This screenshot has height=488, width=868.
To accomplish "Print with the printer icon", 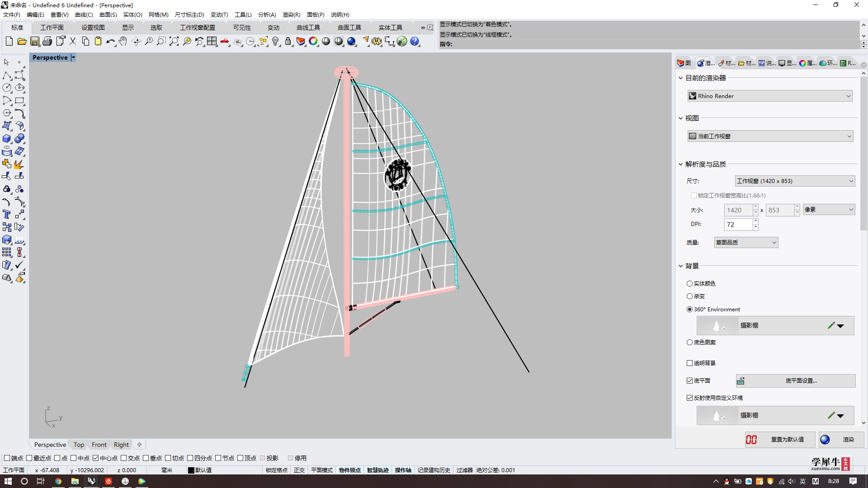I will click(x=47, y=42).
